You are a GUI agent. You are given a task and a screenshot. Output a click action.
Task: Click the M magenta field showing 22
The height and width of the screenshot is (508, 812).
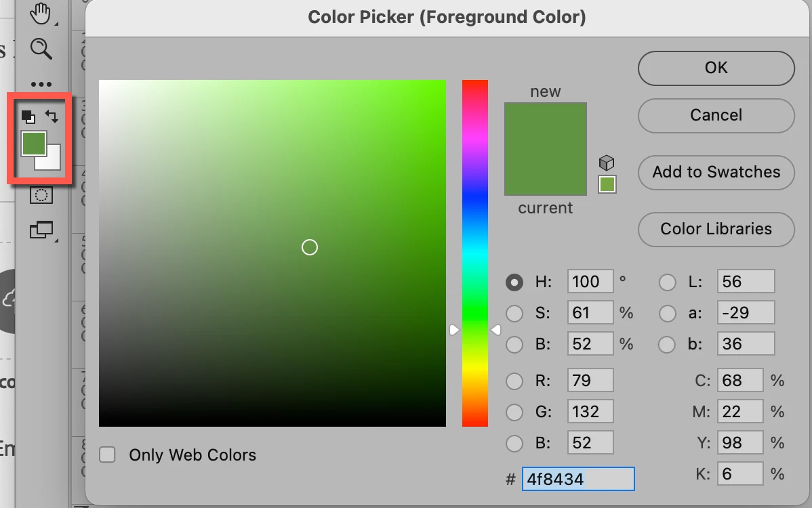[x=740, y=411]
